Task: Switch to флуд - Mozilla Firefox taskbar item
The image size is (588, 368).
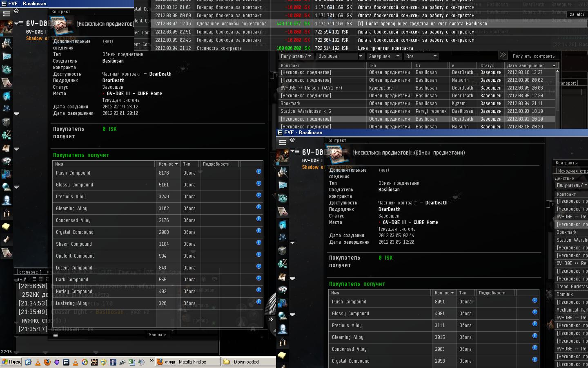Action: [187, 362]
